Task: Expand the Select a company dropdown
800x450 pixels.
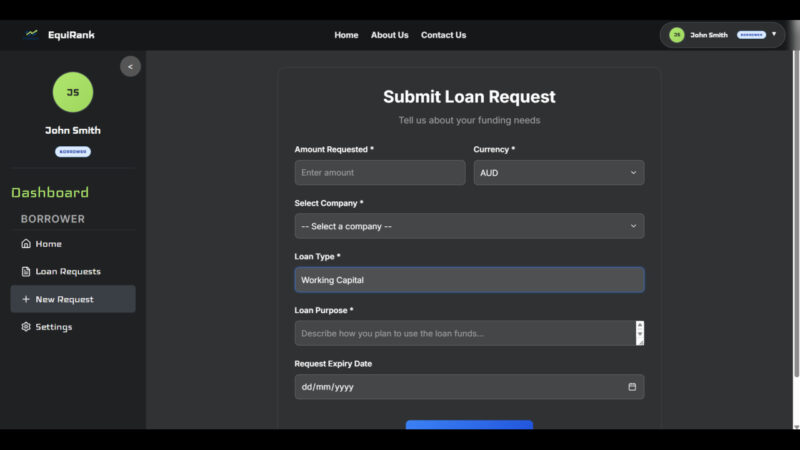Action: click(x=469, y=226)
